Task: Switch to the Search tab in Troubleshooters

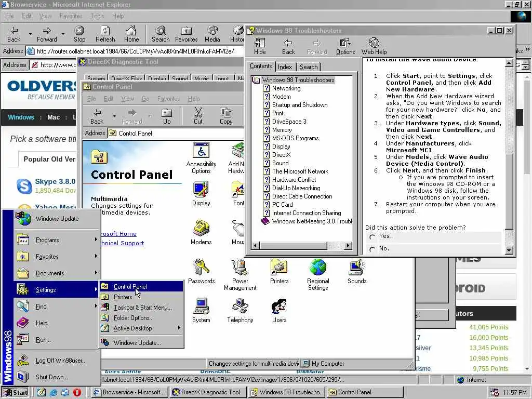Action: pos(309,67)
